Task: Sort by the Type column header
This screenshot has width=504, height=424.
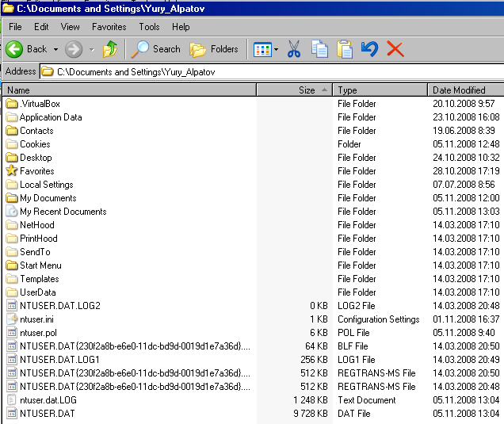Action: 380,90
